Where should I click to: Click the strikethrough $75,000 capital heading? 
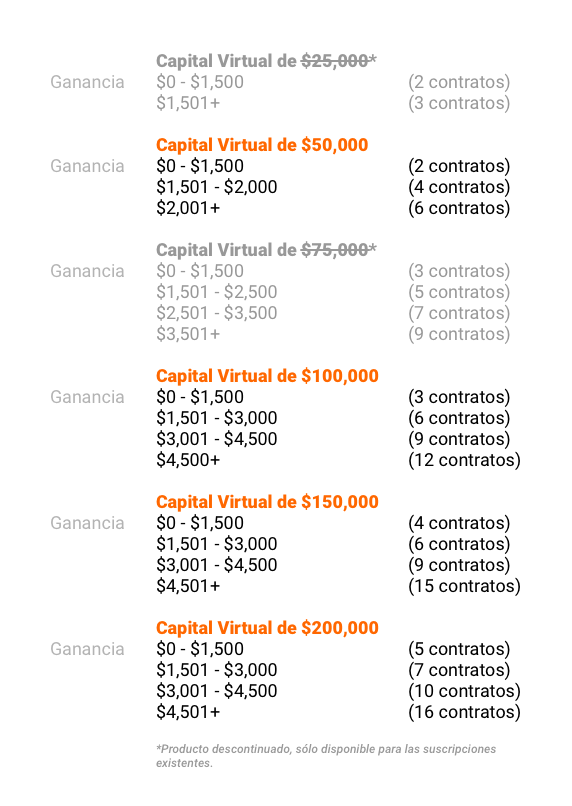click(x=266, y=250)
